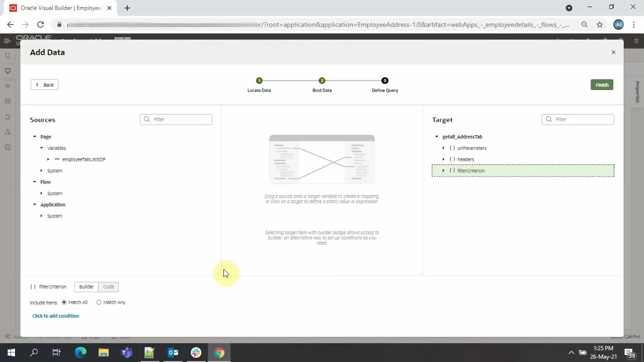Click the magnifier icon in Sources filter

click(x=147, y=119)
